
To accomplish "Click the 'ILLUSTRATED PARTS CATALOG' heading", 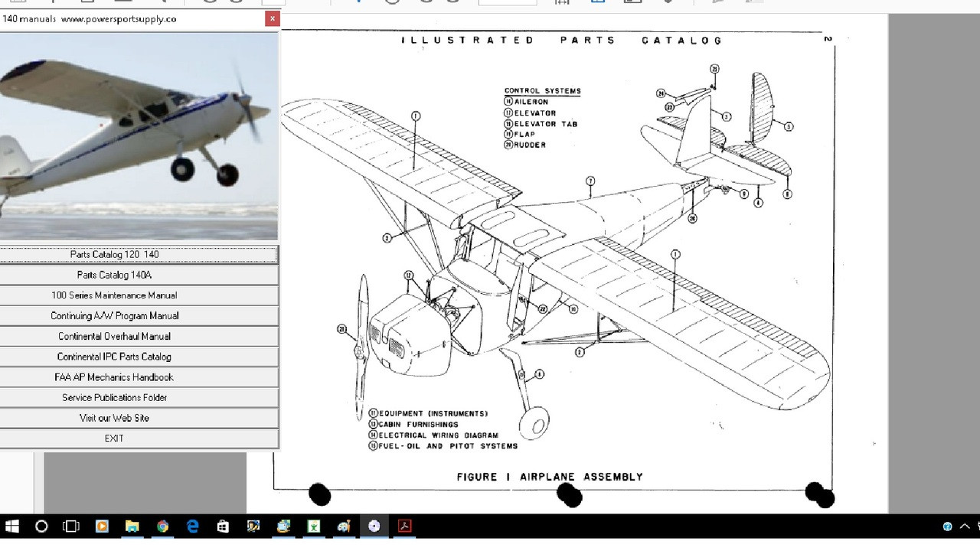I will coord(562,41).
